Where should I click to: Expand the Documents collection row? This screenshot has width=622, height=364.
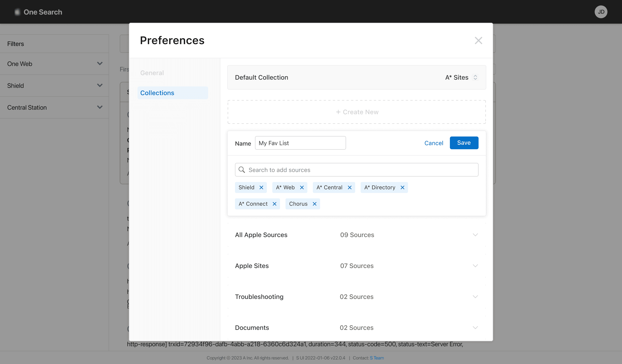point(475,328)
